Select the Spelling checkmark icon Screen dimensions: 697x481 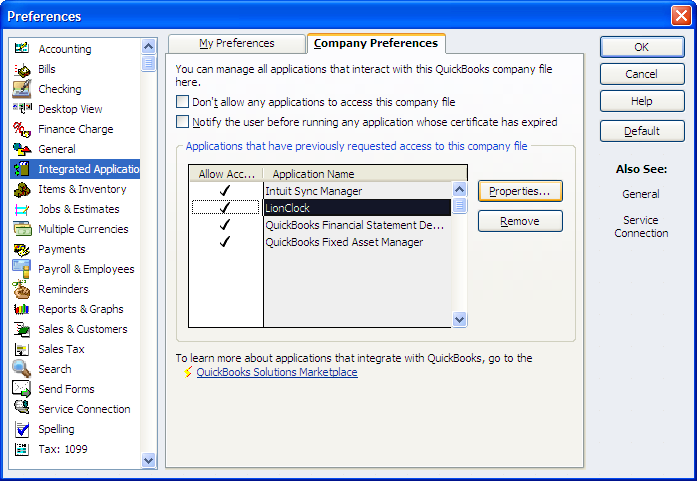[x=21, y=429]
